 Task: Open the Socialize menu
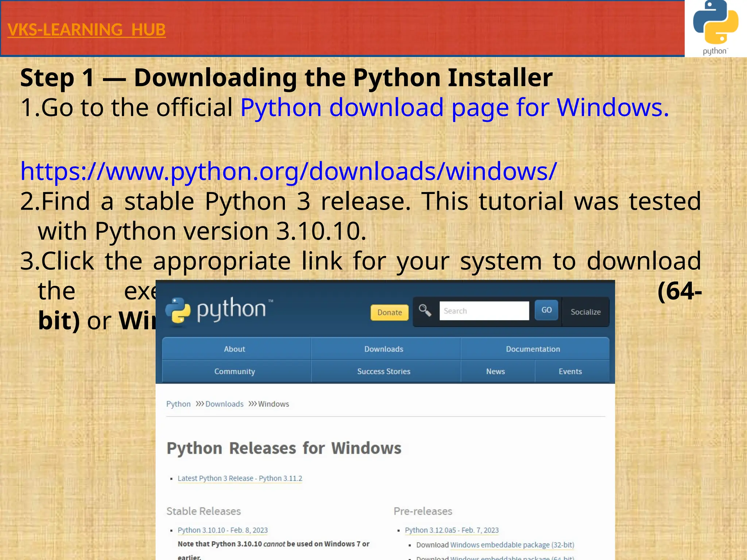click(x=585, y=312)
